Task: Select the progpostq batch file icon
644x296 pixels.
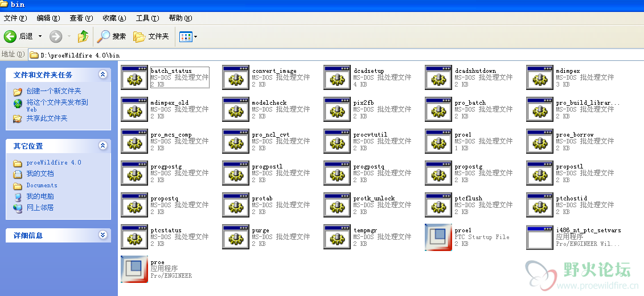Action: coord(337,173)
